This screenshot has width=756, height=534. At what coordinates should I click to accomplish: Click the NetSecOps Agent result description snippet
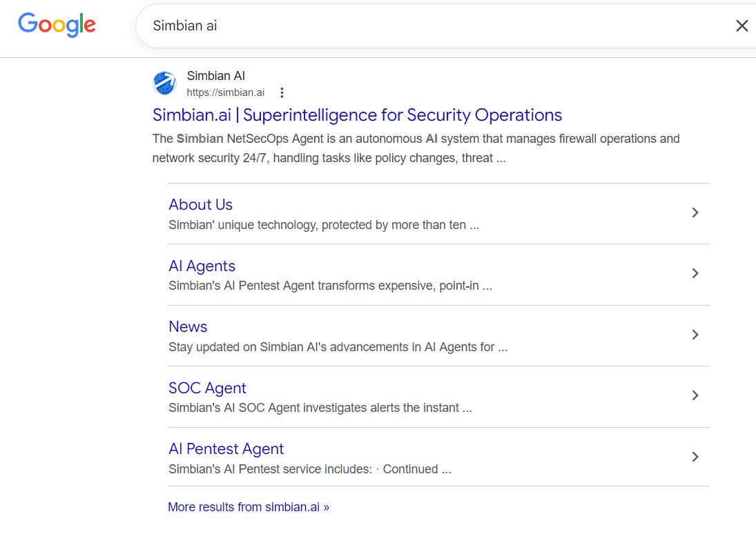(x=414, y=148)
